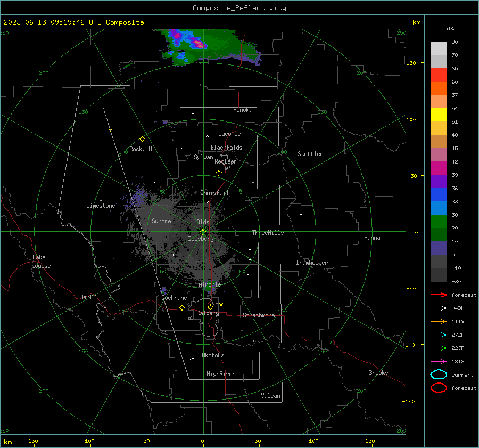Screen dimensions: 479x448
Task: Click the yellow diamond marker near RockyMH
Action: click(x=142, y=139)
